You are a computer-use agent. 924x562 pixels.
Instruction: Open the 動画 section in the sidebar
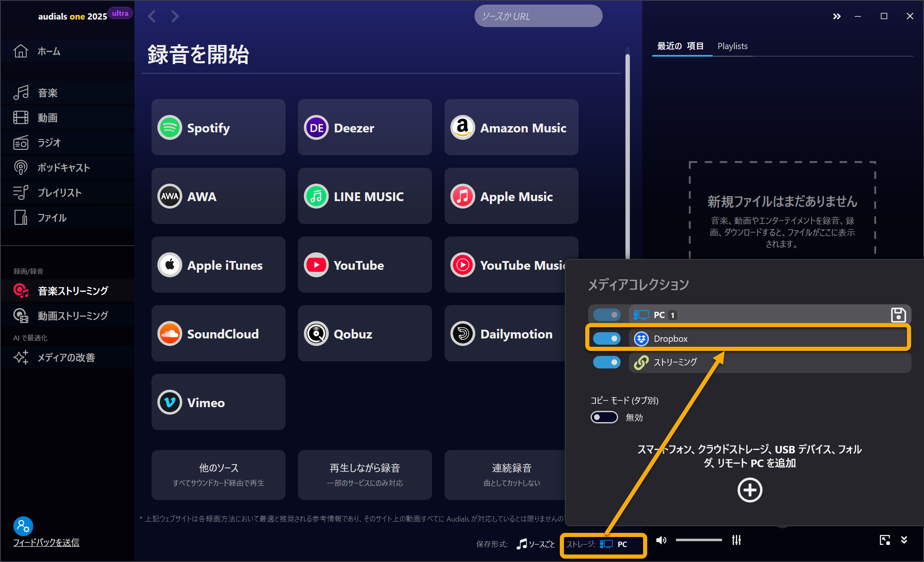pyautogui.click(x=67, y=118)
